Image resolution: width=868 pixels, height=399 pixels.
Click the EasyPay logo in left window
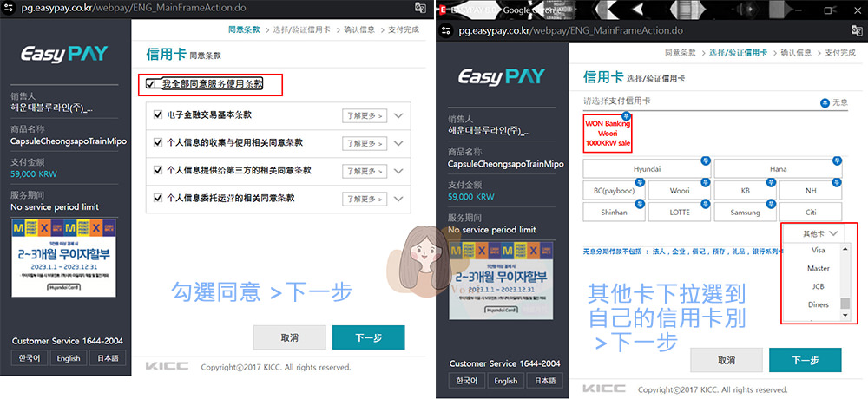[x=65, y=54]
